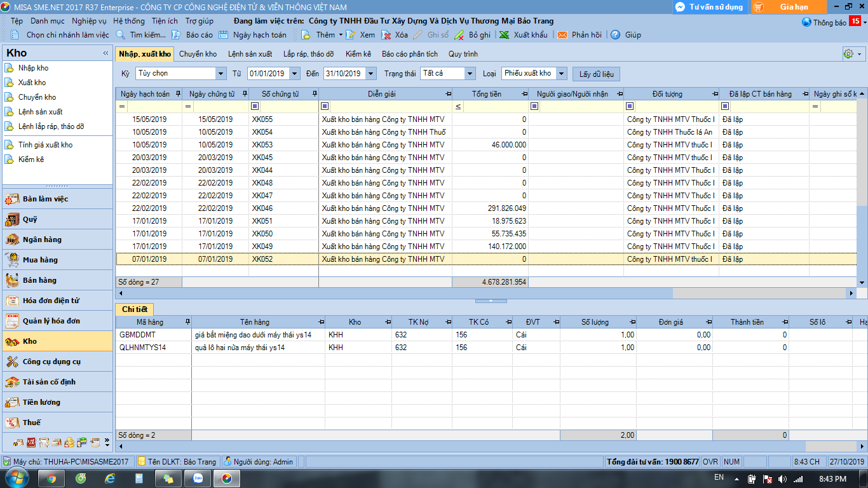868x488 pixels.
Task: Open the Tiện ích menu
Action: coord(165,21)
